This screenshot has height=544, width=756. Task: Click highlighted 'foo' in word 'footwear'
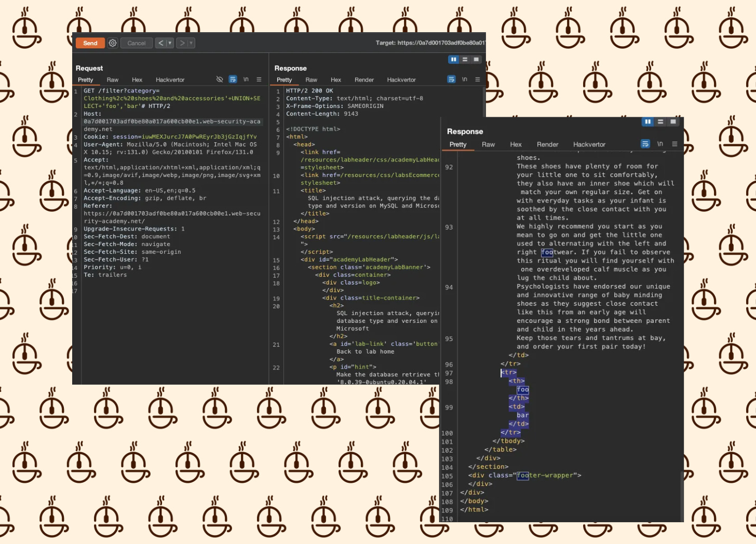[x=547, y=252]
